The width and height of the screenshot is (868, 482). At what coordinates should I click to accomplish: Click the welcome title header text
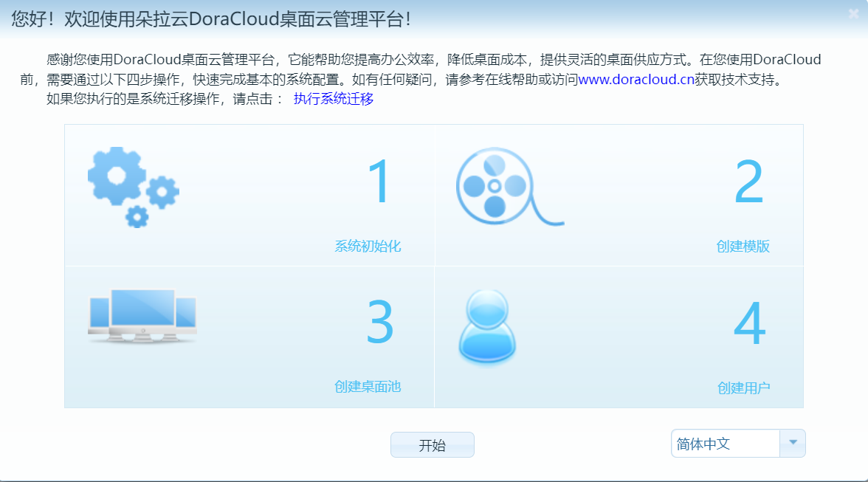pyautogui.click(x=211, y=20)
